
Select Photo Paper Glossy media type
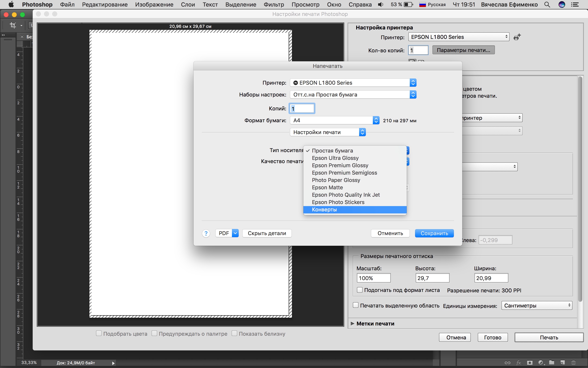coord(355,180)
